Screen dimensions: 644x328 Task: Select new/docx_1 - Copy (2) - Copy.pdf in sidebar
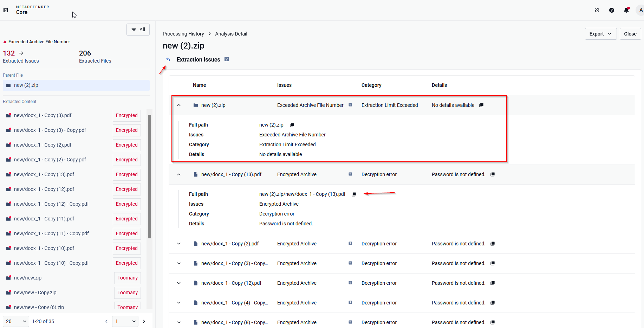50,160
